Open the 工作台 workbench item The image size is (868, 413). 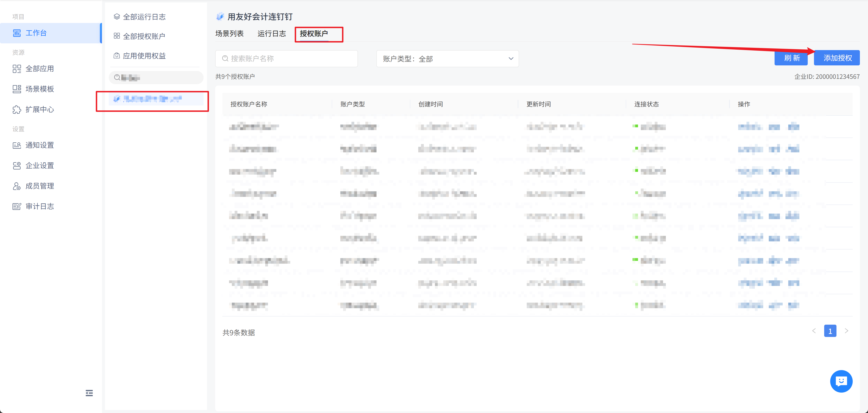point(51,33)
